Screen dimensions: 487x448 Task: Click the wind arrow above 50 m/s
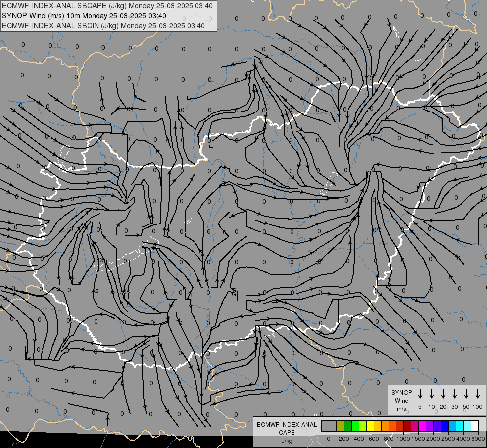coord(466,393)
